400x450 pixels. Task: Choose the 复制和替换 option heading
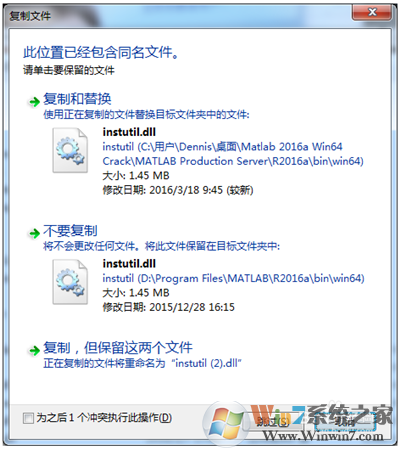pyautogui.click(x=77, y=99)
